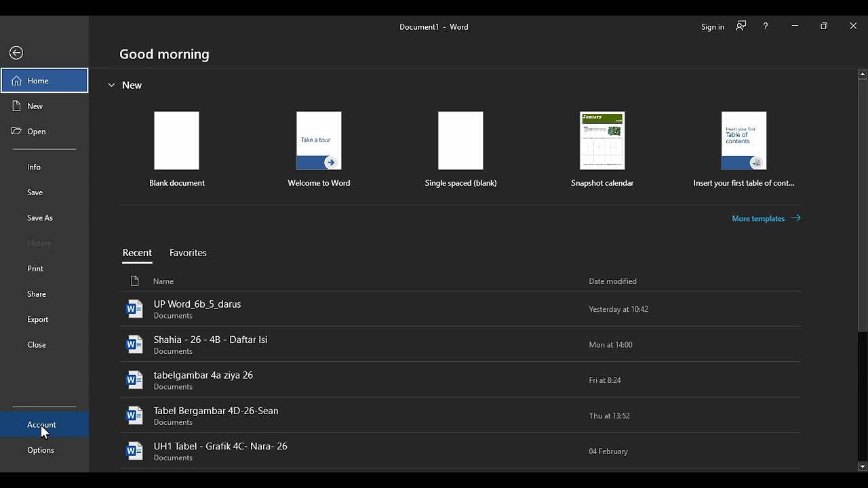The height and width of the screenshot is (488, 868).
Task: Click Word icon for UP Word_6b_5_darus
Action: pyautogui.click(x=134, y=309)
